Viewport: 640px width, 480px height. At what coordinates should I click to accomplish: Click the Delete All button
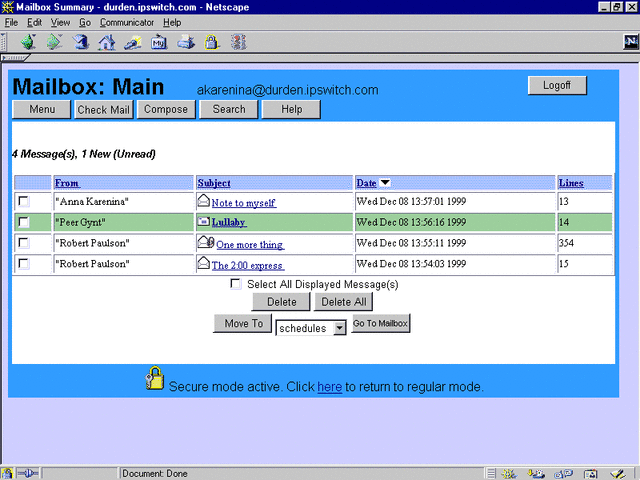pos(343,302)
